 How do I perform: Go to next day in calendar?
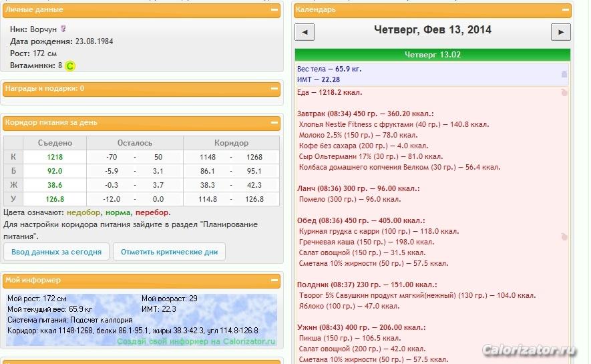(x=560, y=32)
